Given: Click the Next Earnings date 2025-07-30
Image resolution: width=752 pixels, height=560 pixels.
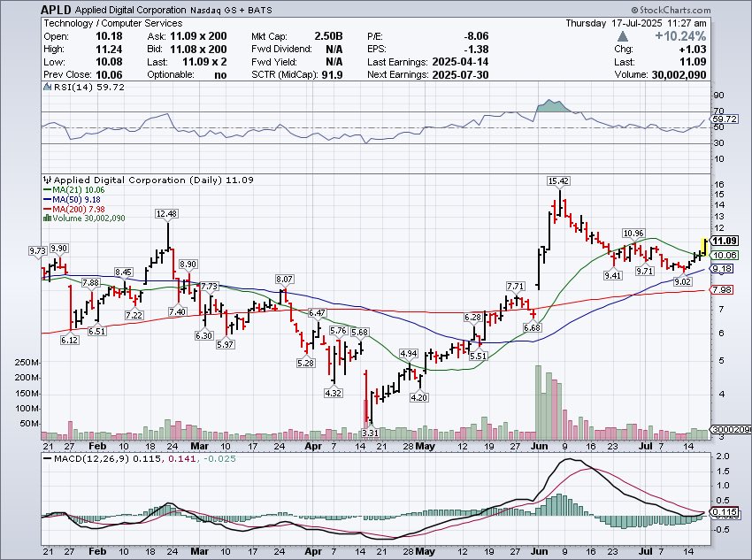Looking at the screenshot, I should (460, 75).
